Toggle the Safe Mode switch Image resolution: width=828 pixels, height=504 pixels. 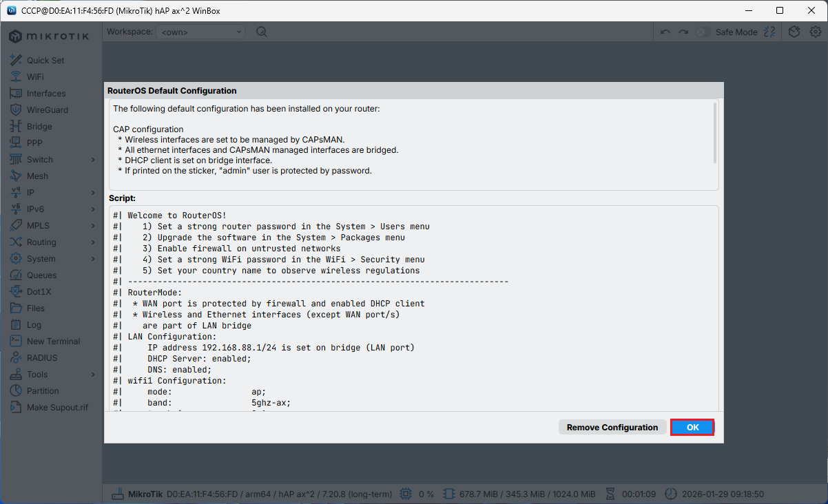(703, 32)
